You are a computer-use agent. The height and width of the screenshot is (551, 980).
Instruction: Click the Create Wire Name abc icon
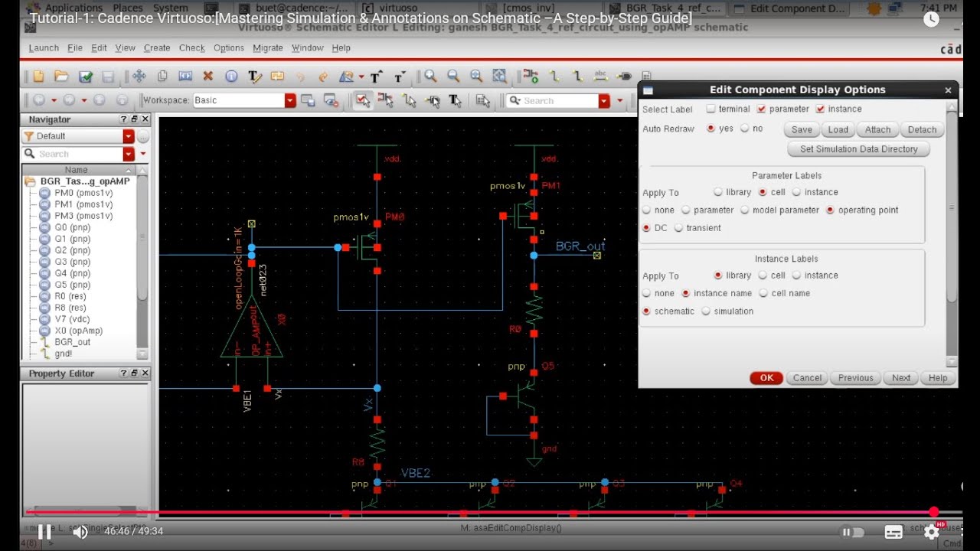600,76
